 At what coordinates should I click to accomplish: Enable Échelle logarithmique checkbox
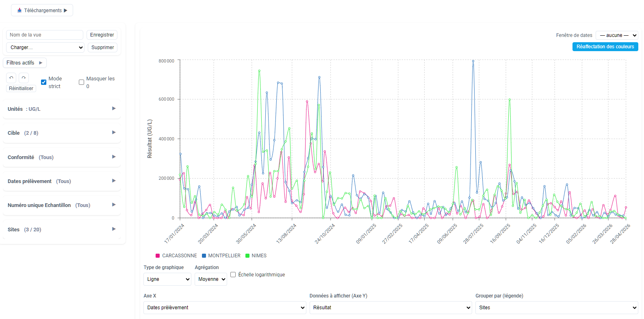(233, 275)
